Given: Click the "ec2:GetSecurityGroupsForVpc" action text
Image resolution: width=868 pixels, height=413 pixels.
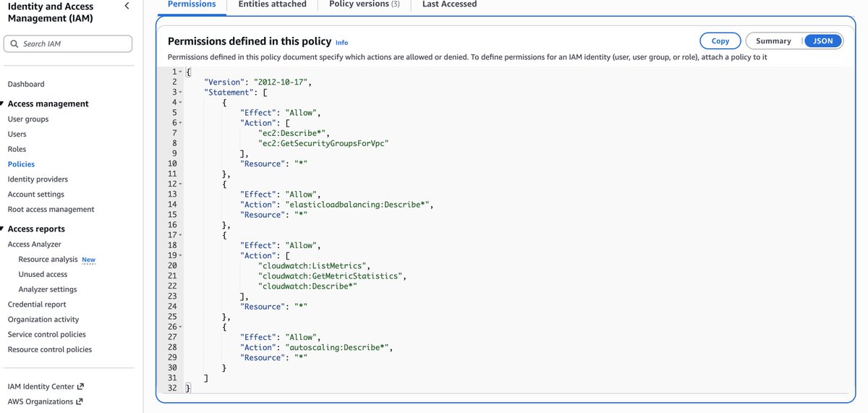Looking at the screenshot, I should click(x=324, y=143).
